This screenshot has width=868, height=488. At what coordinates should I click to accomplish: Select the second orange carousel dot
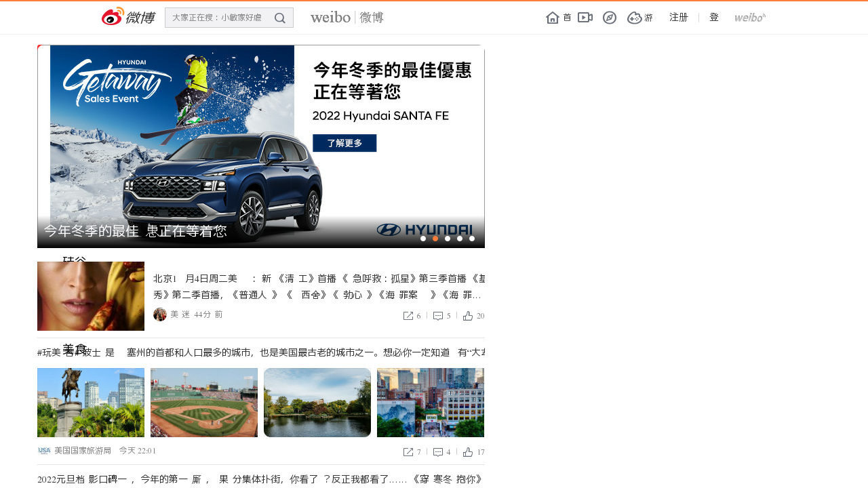coord(435,239)
